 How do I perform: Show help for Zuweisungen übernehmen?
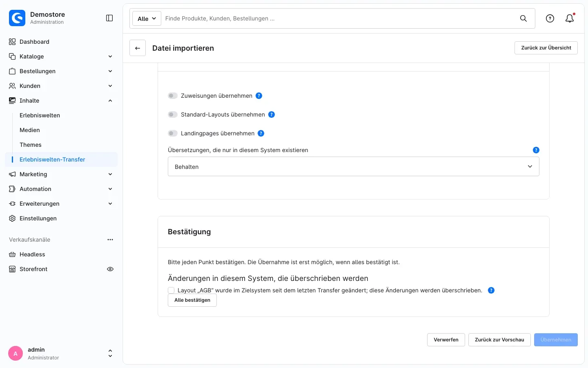click(259, 96)
